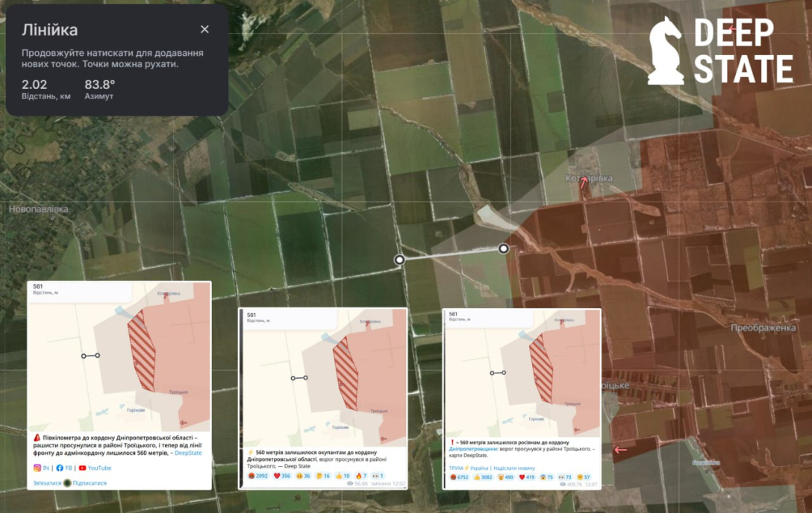Follow the DeepState link in first post
The height and width of the screenshot is (513, 812).
pyautogui.click(x=188, y=453)
